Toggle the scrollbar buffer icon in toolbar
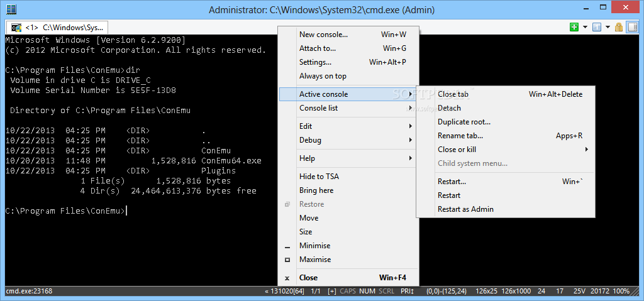644x301 pixels. point(632,28)
